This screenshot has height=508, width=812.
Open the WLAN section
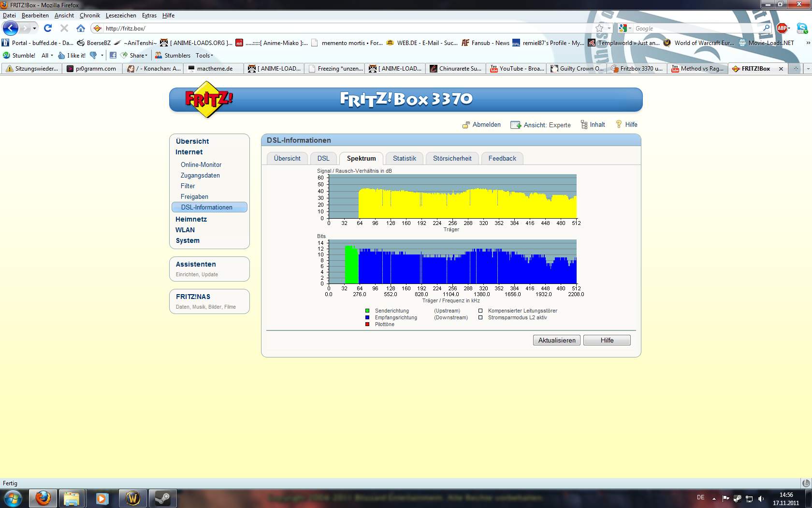click(185, 230)
